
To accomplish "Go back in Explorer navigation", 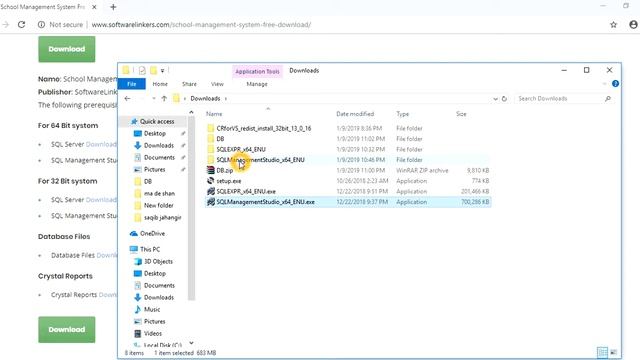I will click(127, 98).
